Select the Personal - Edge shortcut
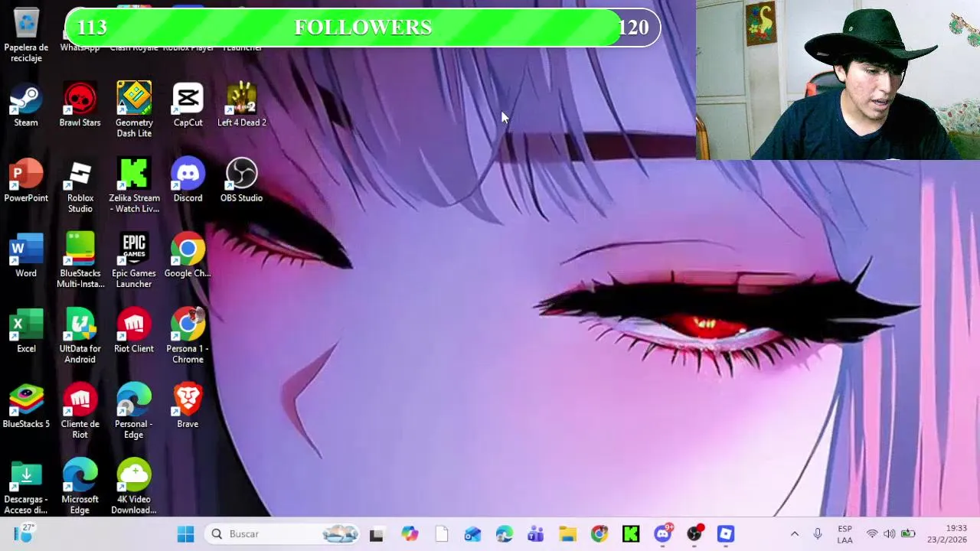980x551 pixels. tap(134, 412)
